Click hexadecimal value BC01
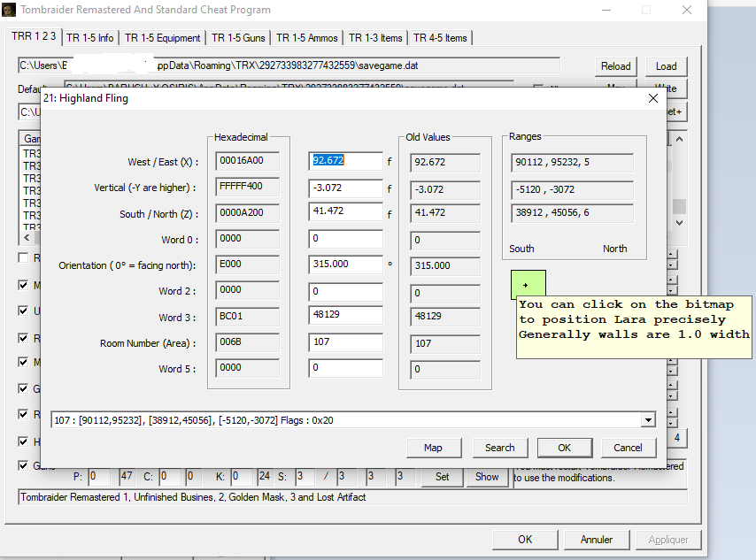756x560 pixels. (247, 317)
